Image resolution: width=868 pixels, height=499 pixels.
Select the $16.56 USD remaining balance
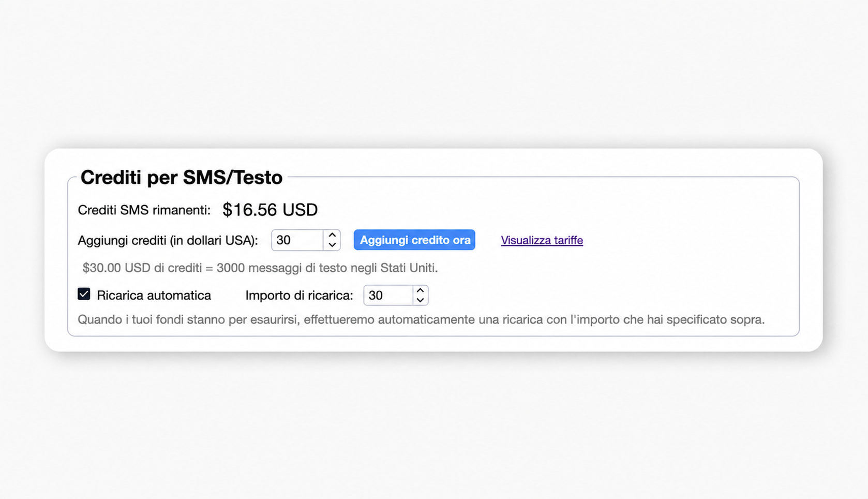(270, 210)
